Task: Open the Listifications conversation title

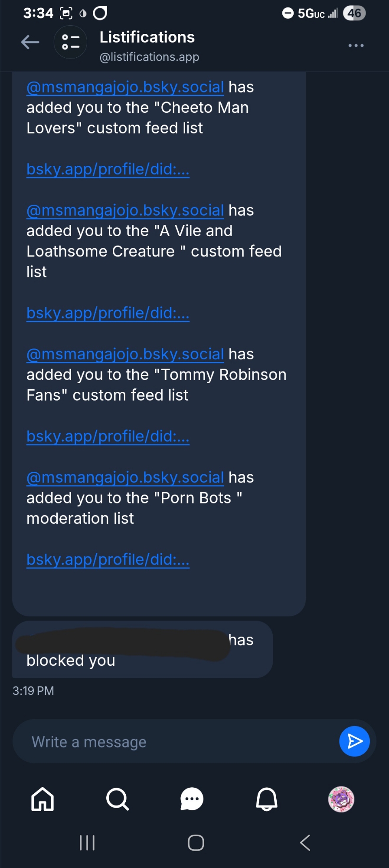Action: point(147,38)
